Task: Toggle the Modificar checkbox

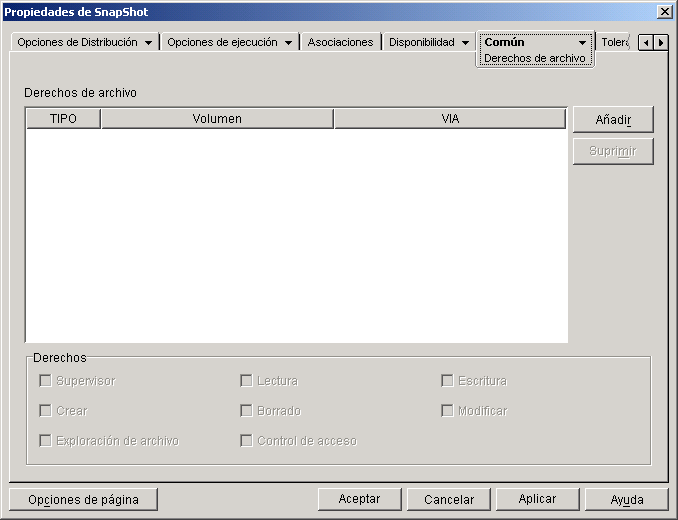Action: tap(447, 411)
